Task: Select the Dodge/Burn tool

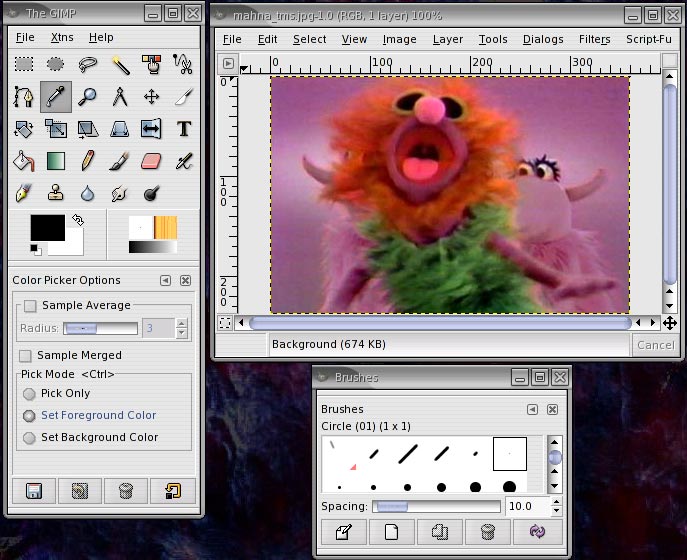Action: 152,193
